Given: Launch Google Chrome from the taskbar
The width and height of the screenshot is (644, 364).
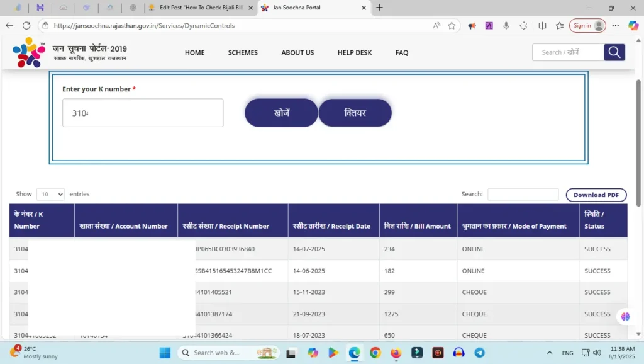Looking at the screenshot, I should pyautogui.click(x=375, y=353).
